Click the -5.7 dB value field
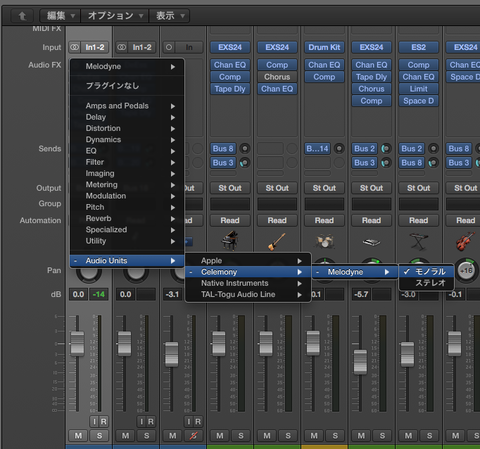480x449 pixels. 361,294
